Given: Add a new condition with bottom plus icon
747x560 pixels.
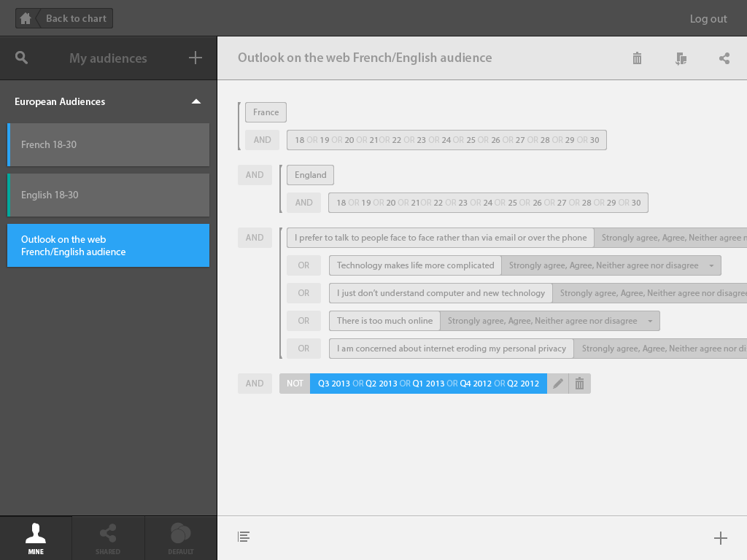Looking at the screenshot, I should (x=720, y=538).
